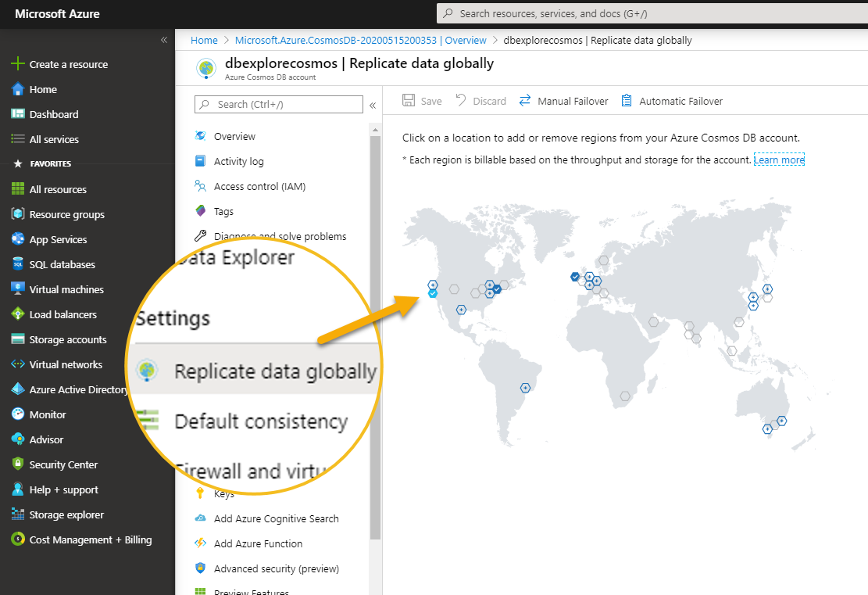Click Automatic Failover

tap(671, 101)
